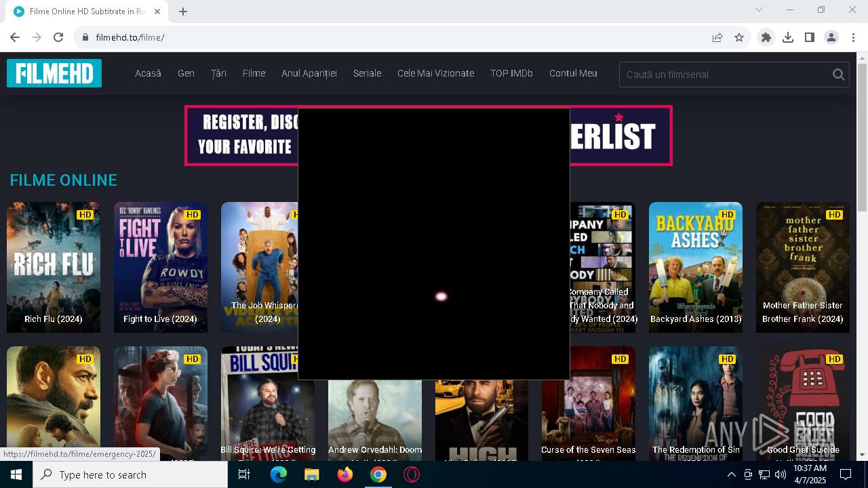Screen dimensions: 868x488
Task: Open Andrew Orvedahl: Doom poster
Action: [x=375, y=420]
